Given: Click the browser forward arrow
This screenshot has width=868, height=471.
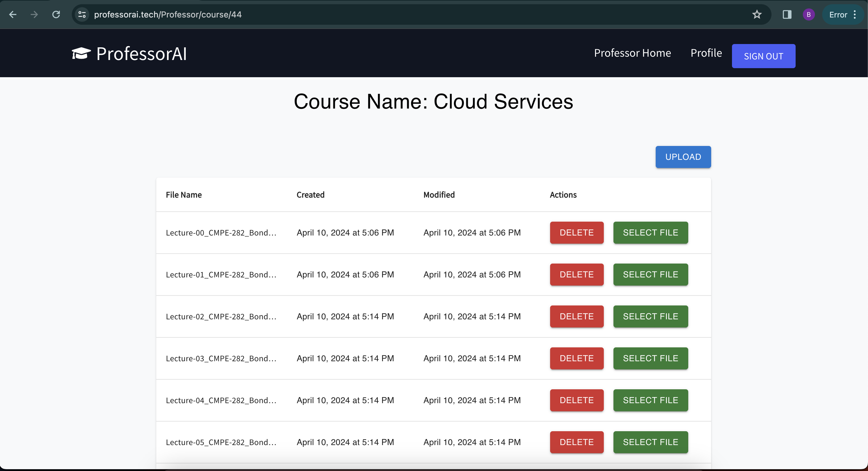Looking at the screenshot, I should (x=34, y=14).
